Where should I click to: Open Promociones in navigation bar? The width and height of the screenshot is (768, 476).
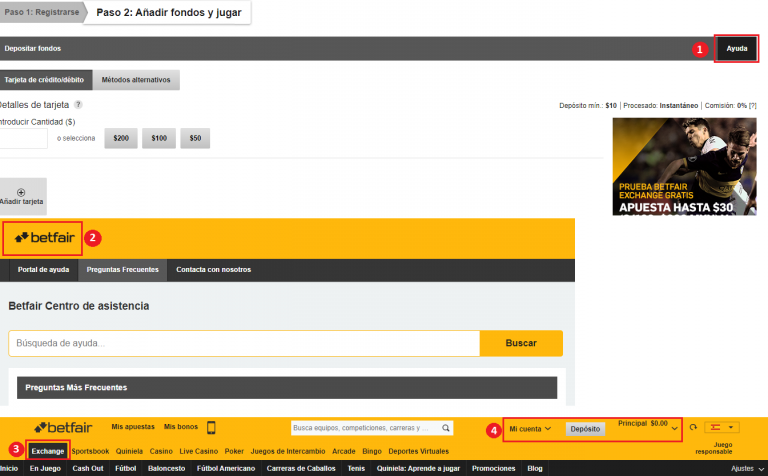tap(494, 469)
